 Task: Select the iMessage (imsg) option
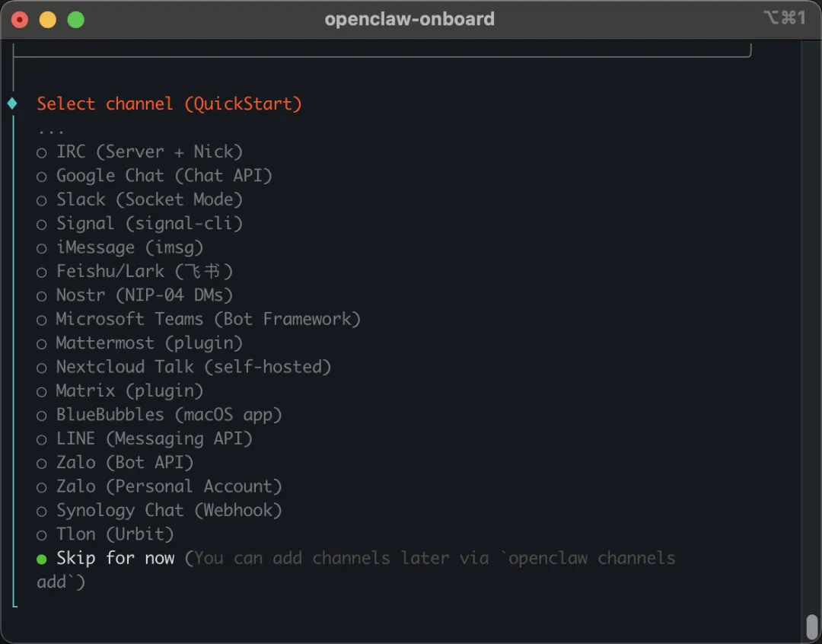click(x=119, y=247)
